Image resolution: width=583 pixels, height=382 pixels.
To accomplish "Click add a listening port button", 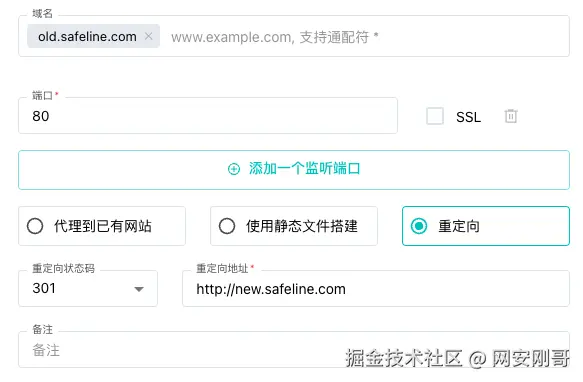I will 294,170.
